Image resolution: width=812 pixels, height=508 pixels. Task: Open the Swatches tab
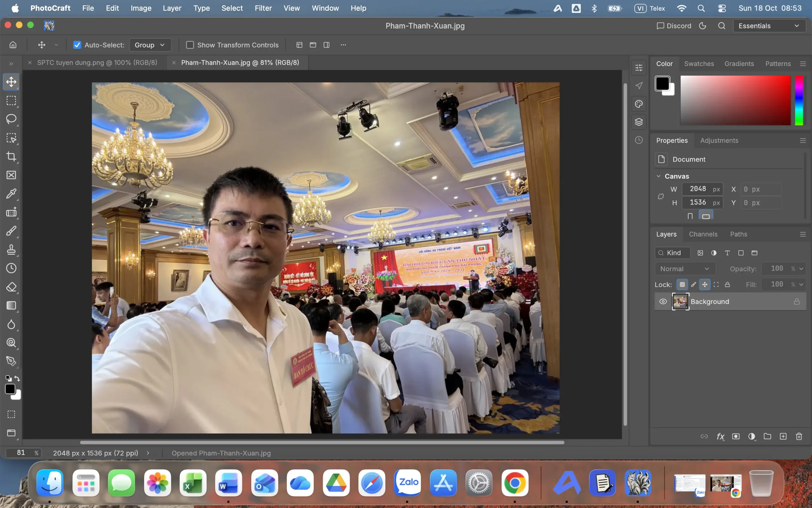[699, 63]
